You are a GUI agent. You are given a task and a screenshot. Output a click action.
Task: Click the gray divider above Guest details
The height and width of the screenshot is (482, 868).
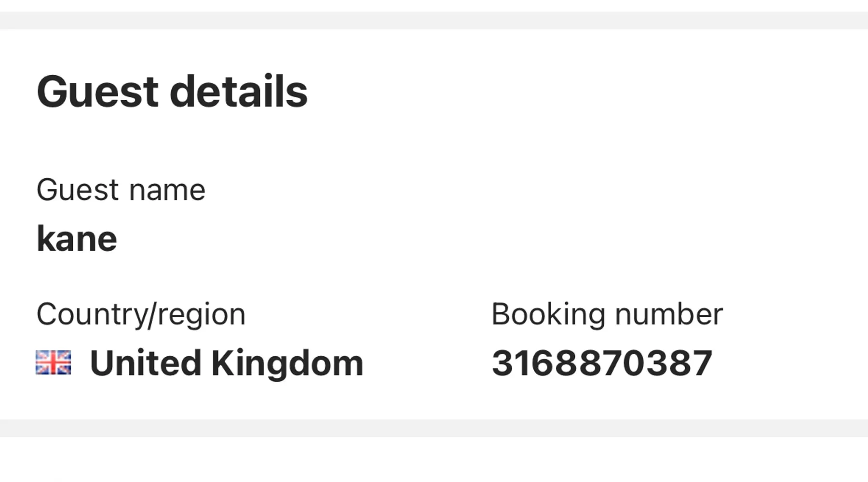coord(434,21)
